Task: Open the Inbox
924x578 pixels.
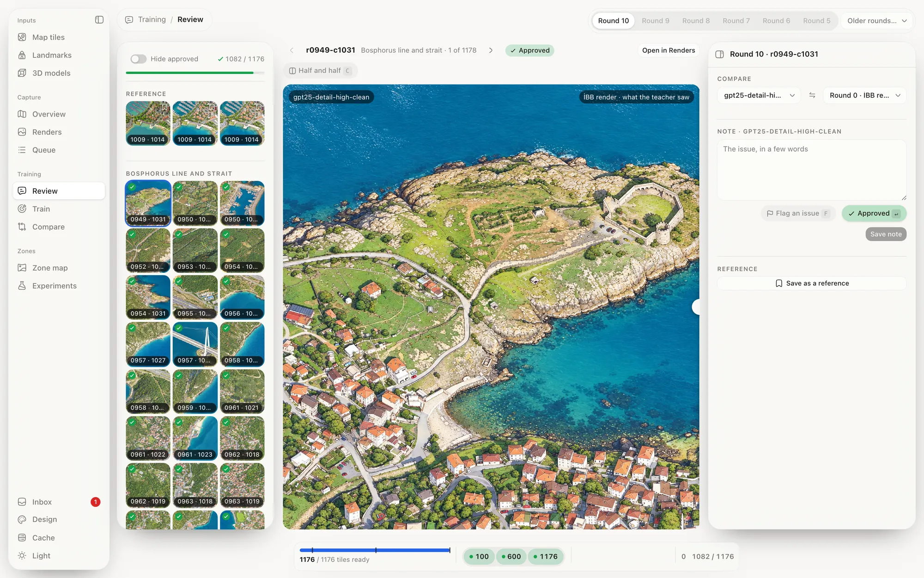Action: (59, 502)
